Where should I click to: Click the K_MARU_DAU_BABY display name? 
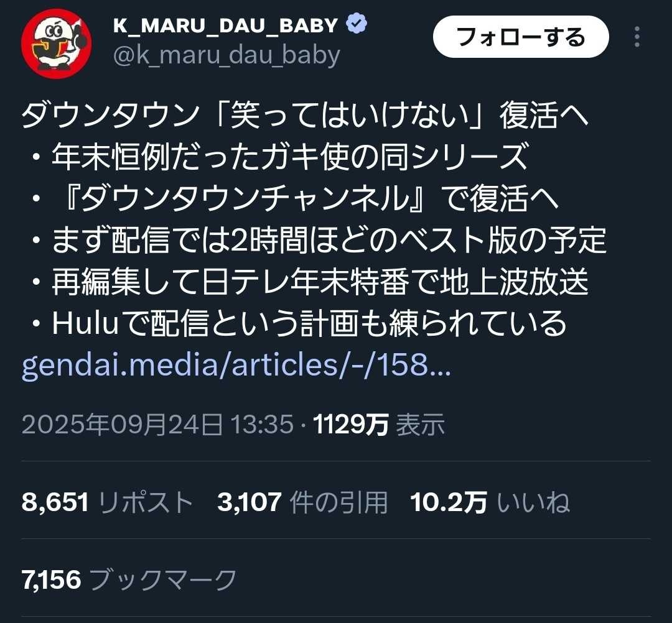pos(225,25)
